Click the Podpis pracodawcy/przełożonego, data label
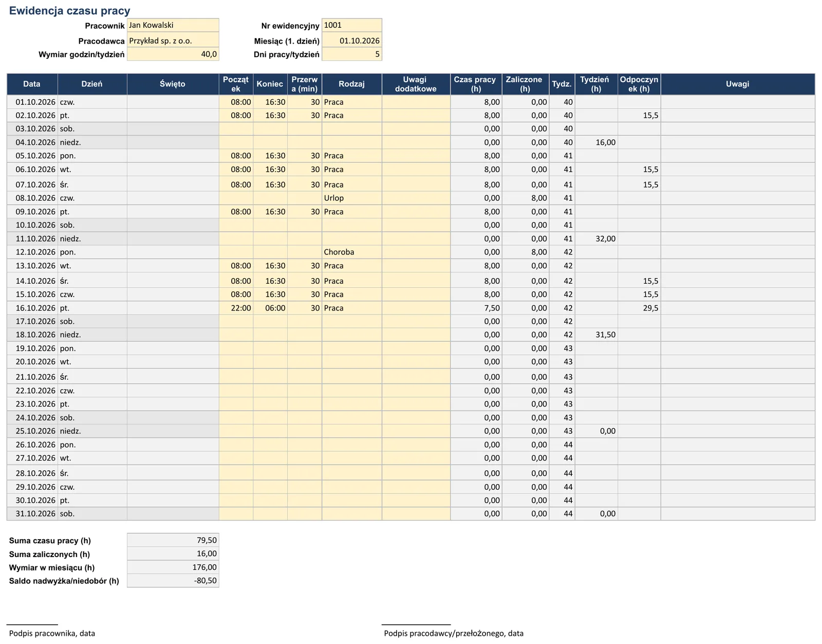822x644 pixels. (x=454, y=633)
